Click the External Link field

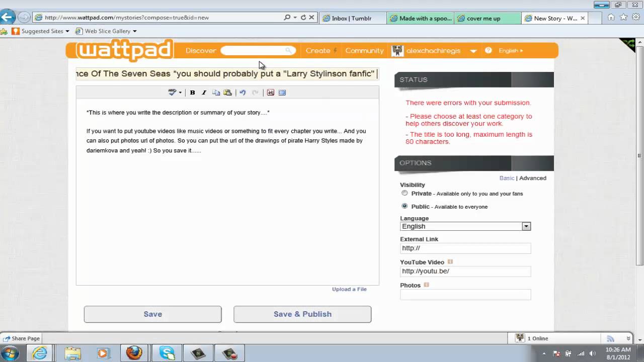click(465, 248)
